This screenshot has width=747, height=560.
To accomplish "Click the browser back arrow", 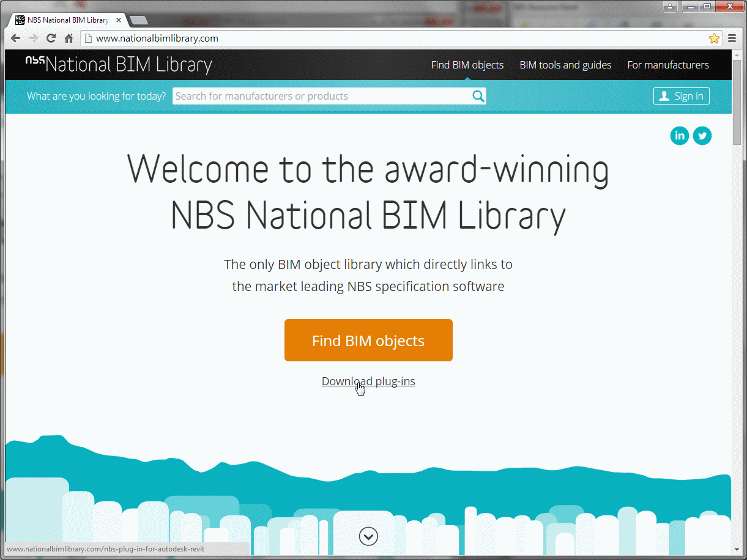I will click(x=16, y=39).
